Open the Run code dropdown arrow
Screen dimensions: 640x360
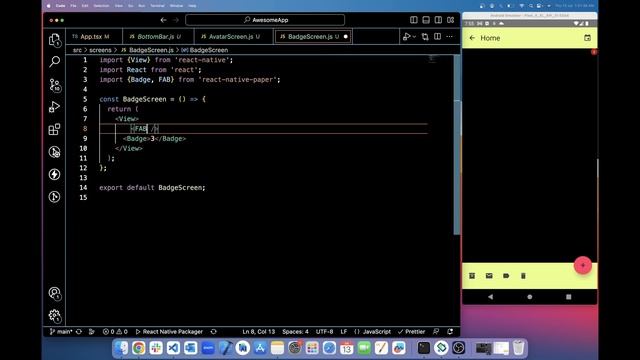click(x=414, y=37)
